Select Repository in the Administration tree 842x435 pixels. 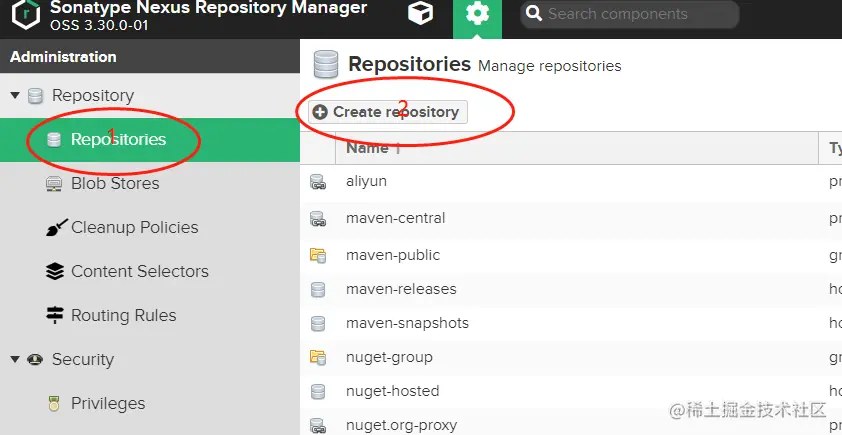pos(93,96)
